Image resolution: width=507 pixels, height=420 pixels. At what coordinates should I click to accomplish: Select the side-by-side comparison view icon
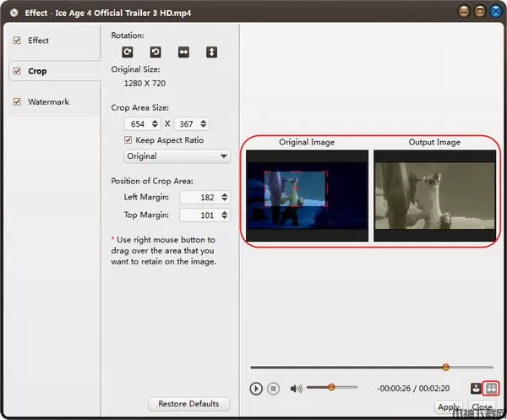pos(492,389)
